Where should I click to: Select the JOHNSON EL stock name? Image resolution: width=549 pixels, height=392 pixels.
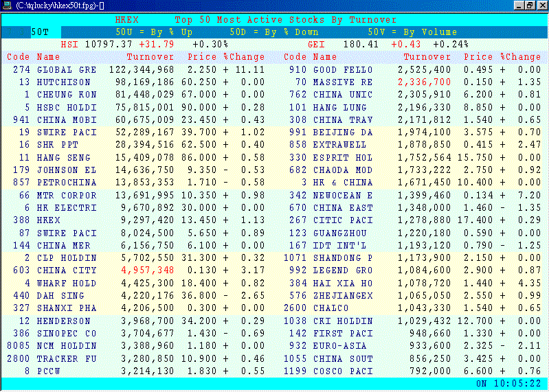[x=67, y=170]
